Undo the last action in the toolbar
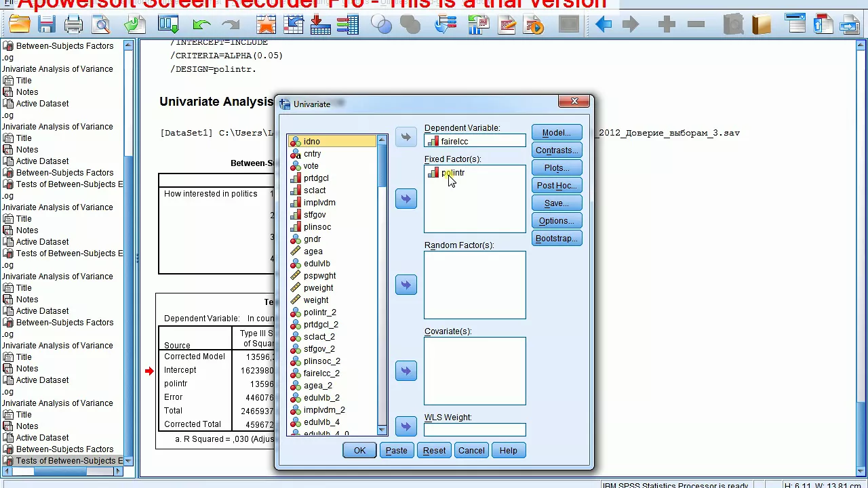The image size is (868, 488). 201,25
